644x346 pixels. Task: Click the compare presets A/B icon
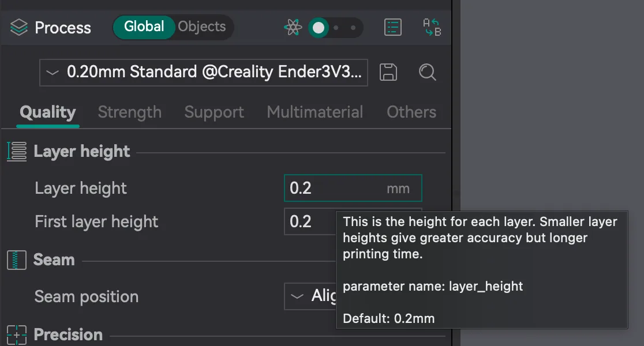coord(432,28)
